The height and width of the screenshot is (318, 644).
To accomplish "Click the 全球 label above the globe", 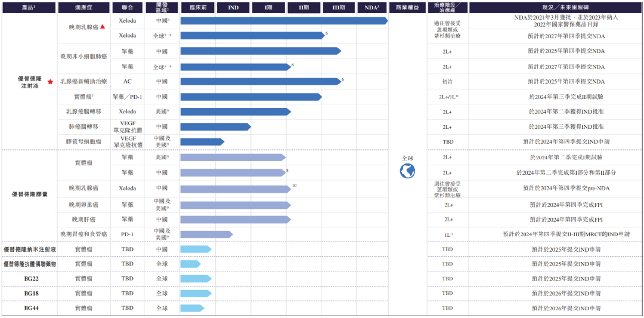I will [407, 158].
